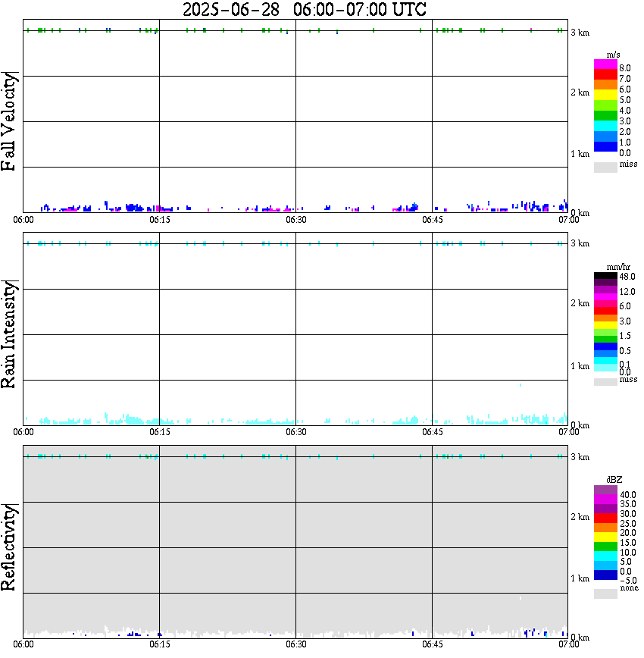Click the red 7.0 m/s velocity swatch

pos(605,75)
